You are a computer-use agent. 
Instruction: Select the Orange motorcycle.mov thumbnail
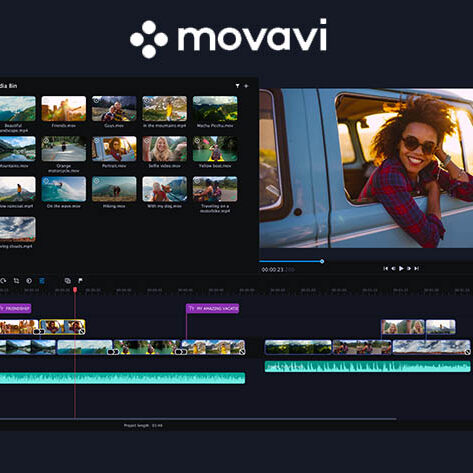pyautogui.click(x=64, y=149)
